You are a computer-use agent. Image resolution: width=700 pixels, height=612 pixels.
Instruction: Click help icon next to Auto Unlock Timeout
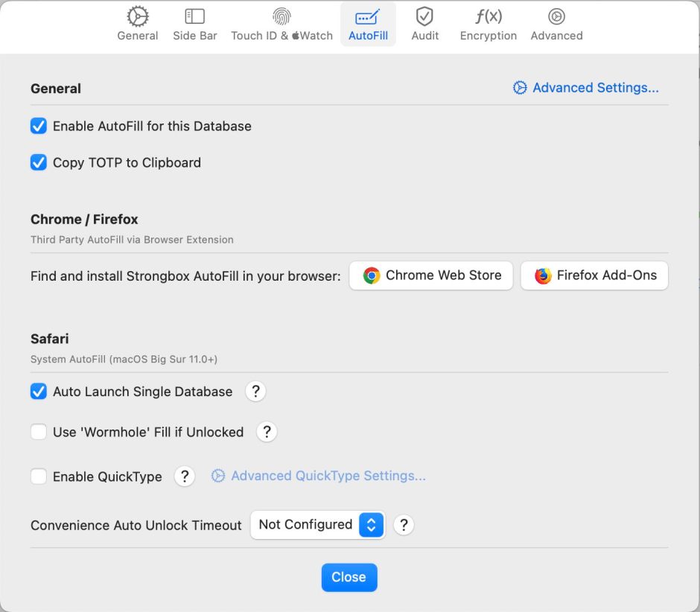click(404, 525)
